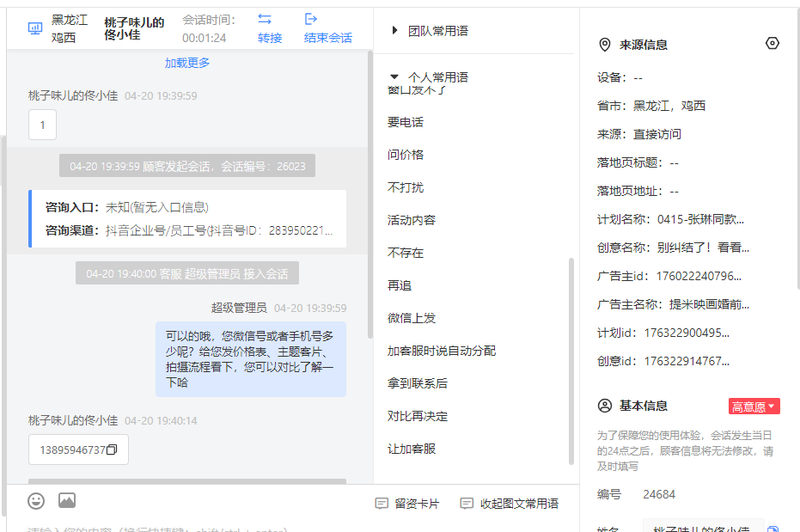The width and height of the screenshot is (800, 532).
Task: Open the emoji picker smiley icon
Action: (36, 501)
